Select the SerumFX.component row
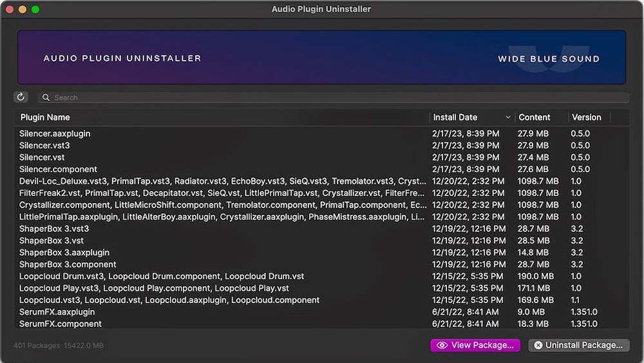The image size is (644, 363). click(x=60, y=324)
